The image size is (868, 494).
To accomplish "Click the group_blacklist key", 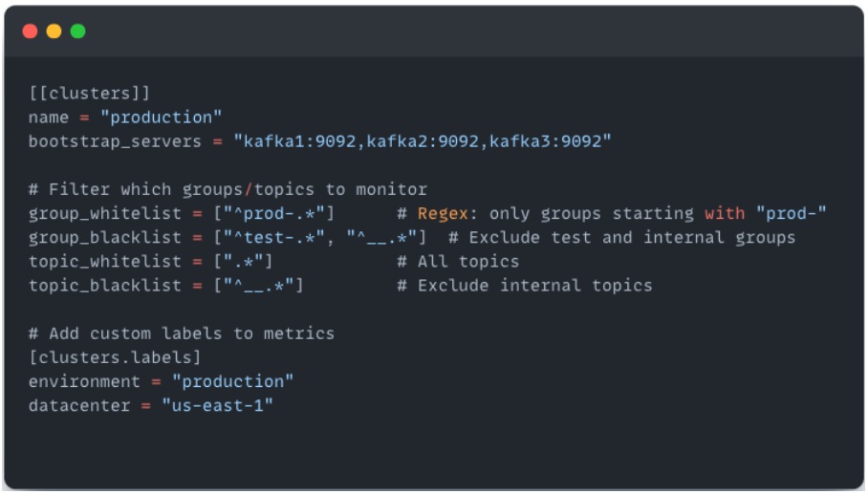I will pos(99,237).
